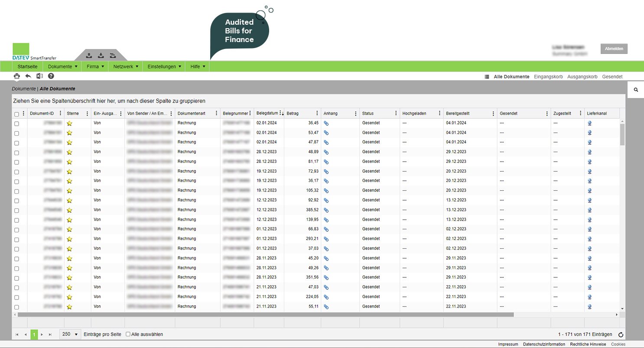The width and height of the screenshot is (644, 348).
Task: Open the entries-per-page dropdown showing 250
Action: [x=70, y=334]
